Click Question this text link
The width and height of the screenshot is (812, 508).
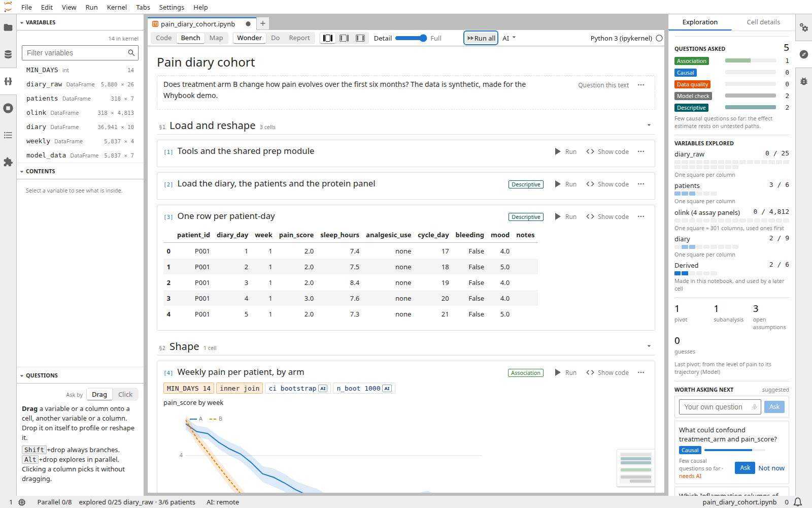(x=603, y=85)
